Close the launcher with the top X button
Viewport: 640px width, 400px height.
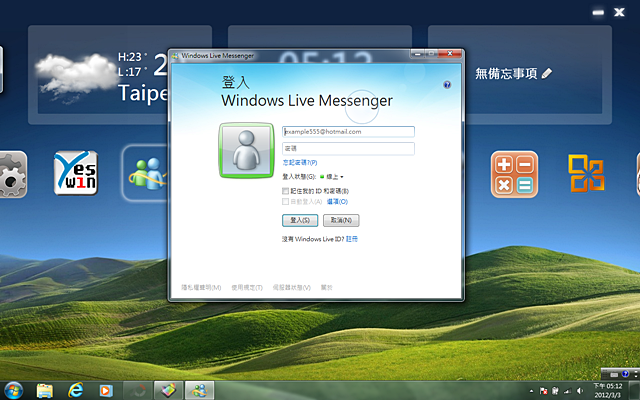click(x=619, y=12)
